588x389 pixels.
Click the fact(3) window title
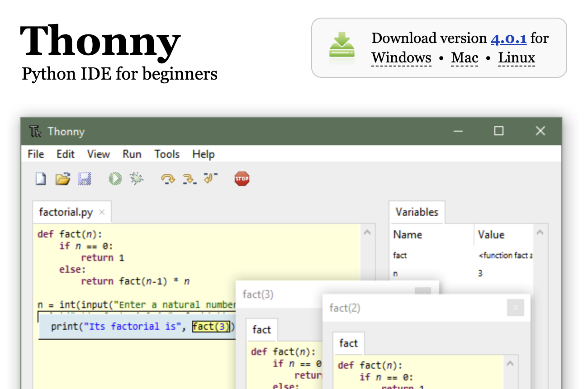(258, 294)
